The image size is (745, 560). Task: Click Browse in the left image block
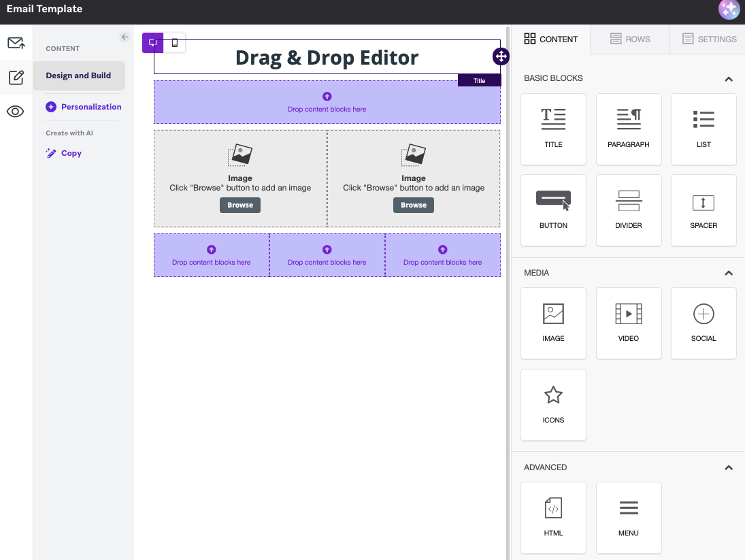(240, 205)
